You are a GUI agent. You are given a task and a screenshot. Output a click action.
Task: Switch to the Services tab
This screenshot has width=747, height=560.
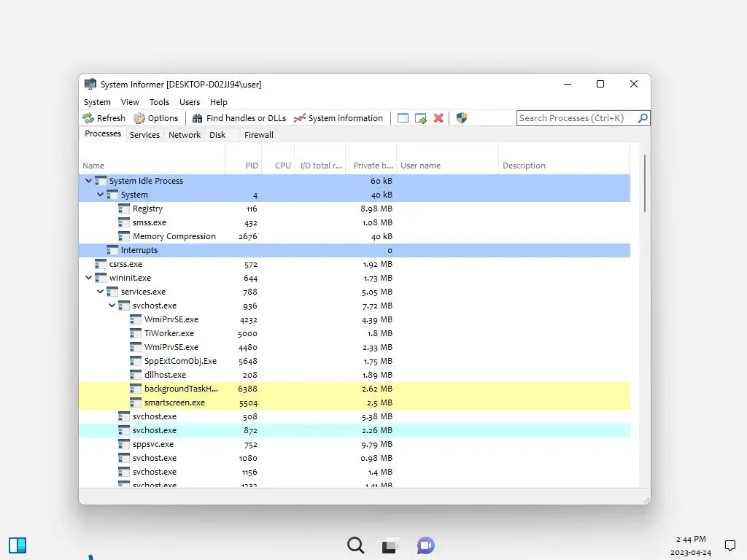click(145, 135)
